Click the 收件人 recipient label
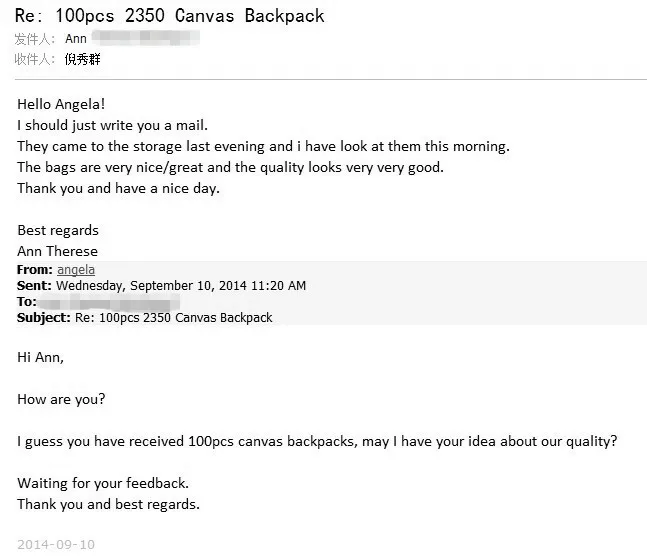647x558 pixels. click(x=36, y=59)
